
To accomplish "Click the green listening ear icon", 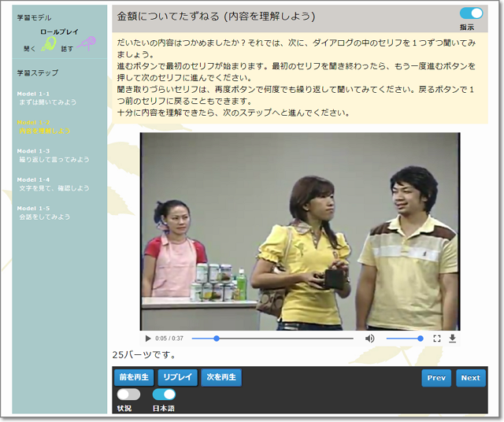I will coord(49,45).
